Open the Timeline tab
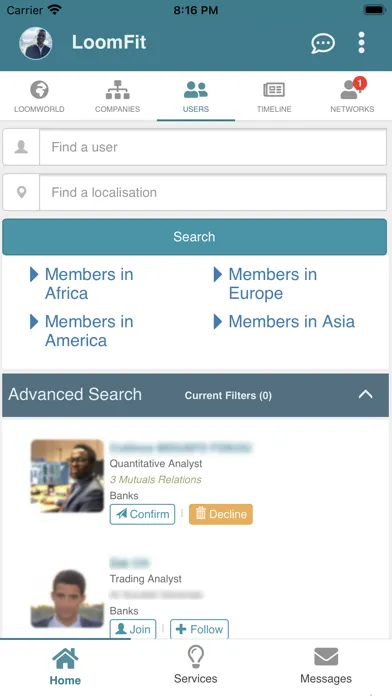The image size is (392, 696). (274, 96)
